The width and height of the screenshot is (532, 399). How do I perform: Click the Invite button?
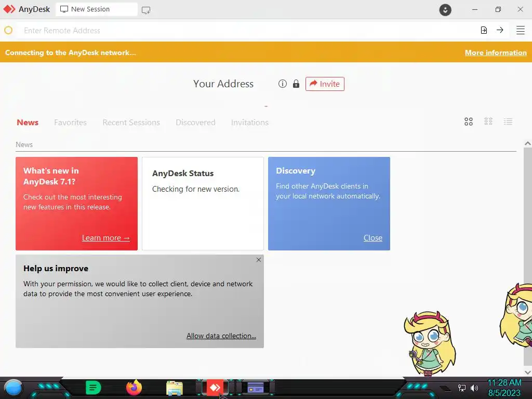coord(325,84)
